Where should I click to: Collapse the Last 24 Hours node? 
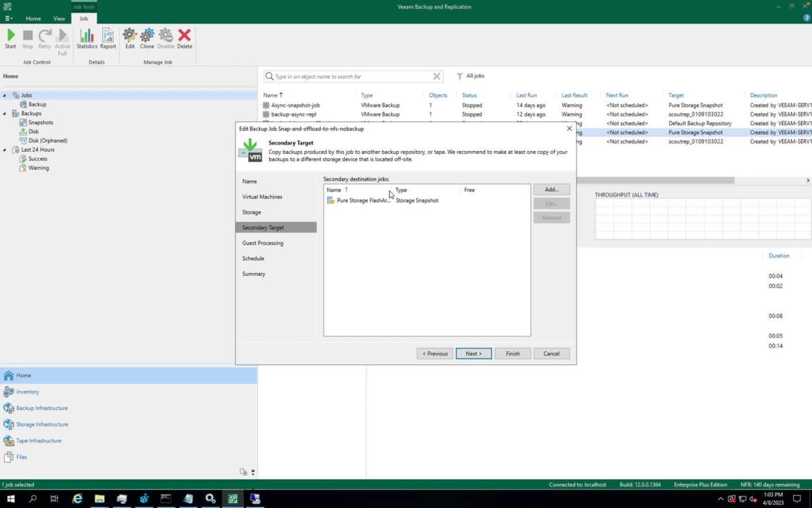pos(4,150)
